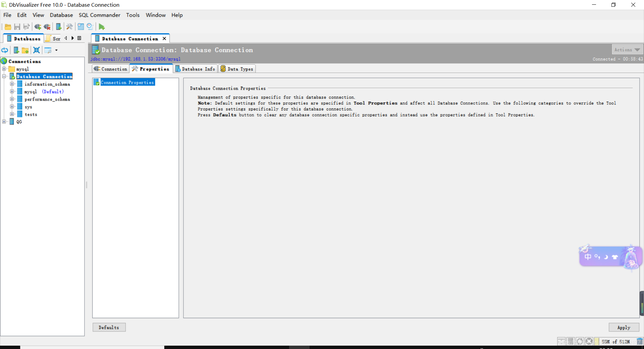The height and width of the screenshot is (349, 644).
Task: Close the Database Connection editor tab
Action: (x=164, y=39)
